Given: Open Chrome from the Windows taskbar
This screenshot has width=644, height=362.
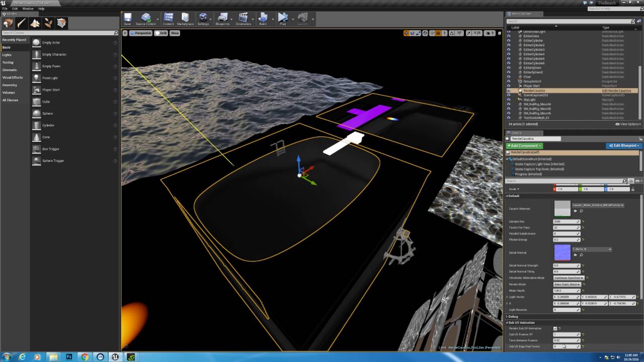Looking at the screenshot, I should (85, 357).
